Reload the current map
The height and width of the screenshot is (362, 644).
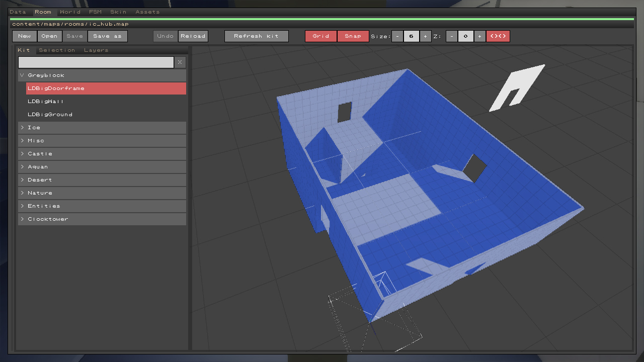193,36
